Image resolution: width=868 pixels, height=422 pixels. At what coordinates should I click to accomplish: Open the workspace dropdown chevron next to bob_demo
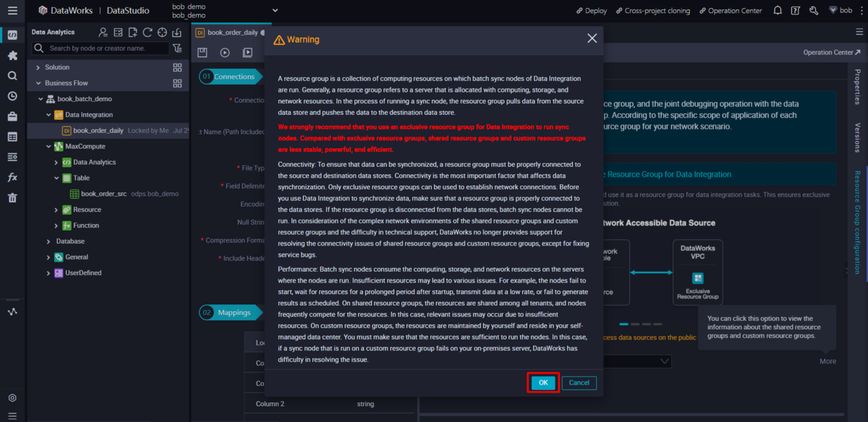pyautogui.click(x=275, y=10)
